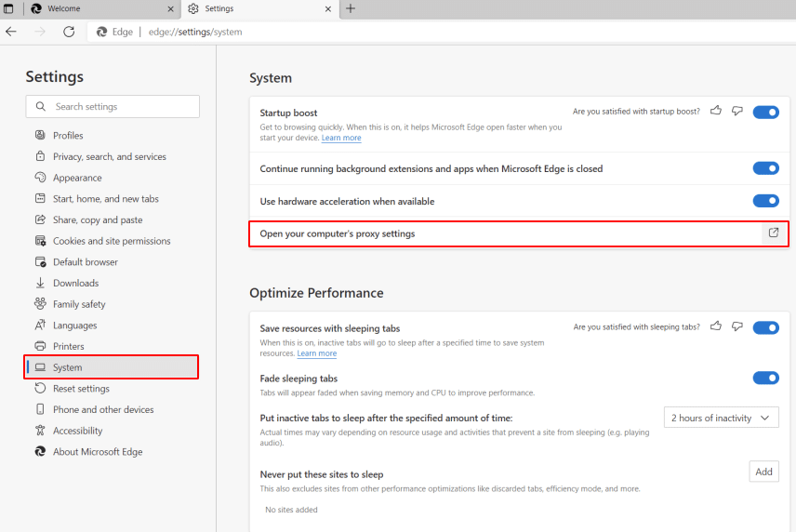Disable hardware acceleration toggle
Viewport: 796px width, 532px height.
765,201
